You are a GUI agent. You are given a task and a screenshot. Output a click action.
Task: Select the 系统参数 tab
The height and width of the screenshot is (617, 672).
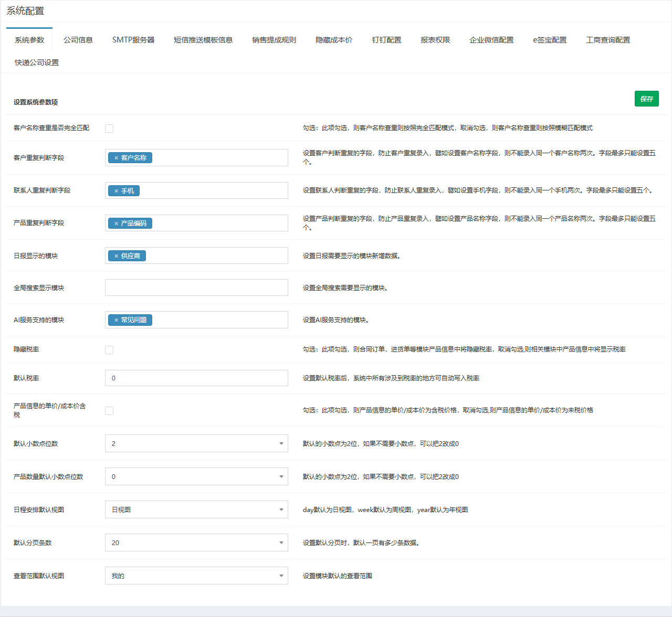29,40
